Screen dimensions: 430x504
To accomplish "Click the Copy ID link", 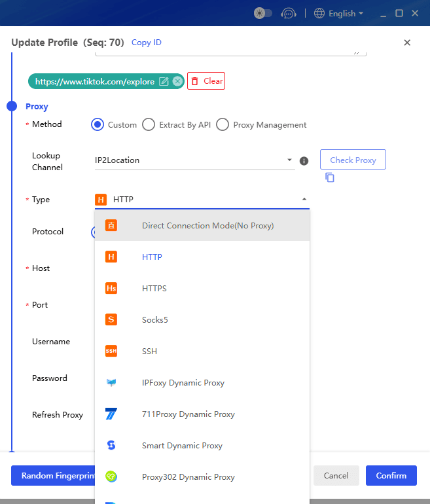I will (147, 43).
